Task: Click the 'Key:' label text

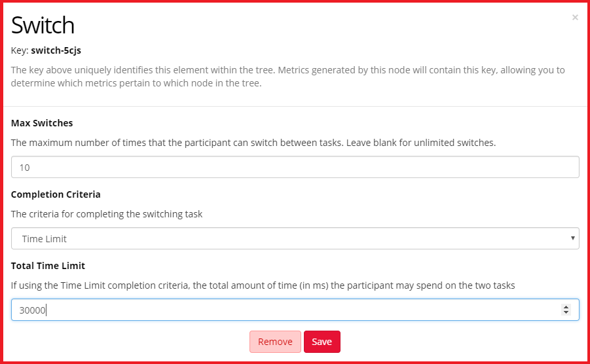Action: coord(20,50)
